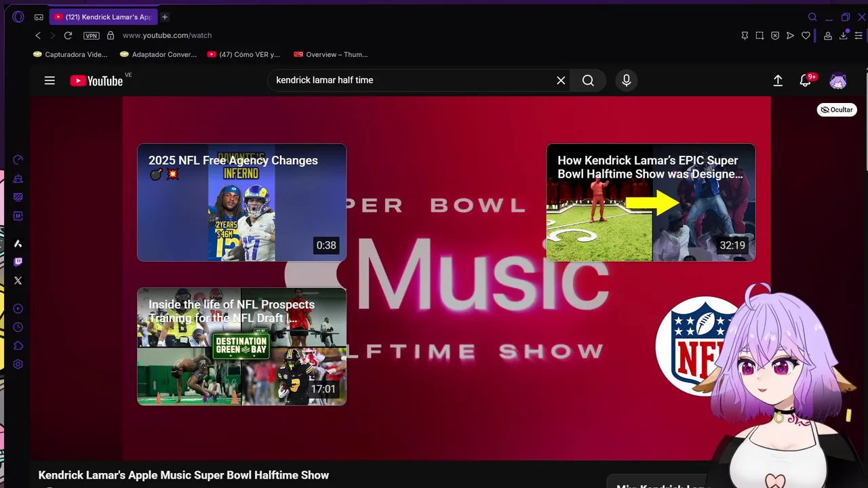Focus the www.youtube.com/watch address field
This screenshot has width=868, height=488.
click(167, 35)
